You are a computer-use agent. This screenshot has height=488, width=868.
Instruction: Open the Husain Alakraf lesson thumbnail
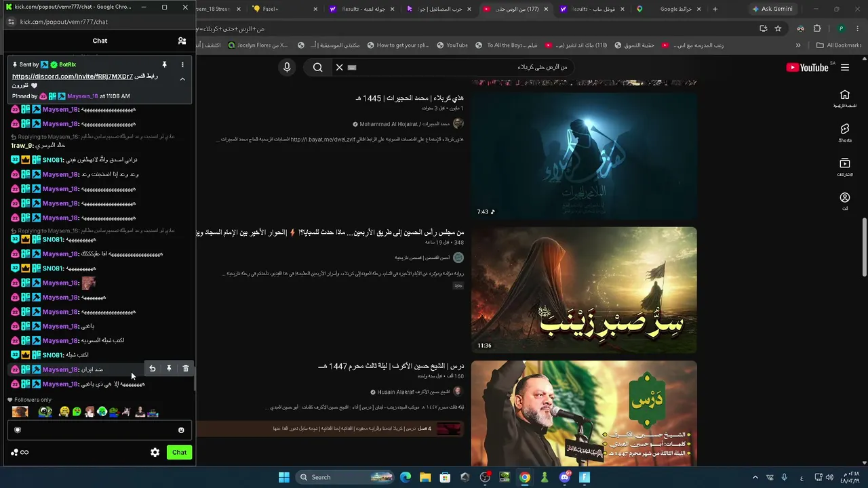[x=584, y=413]
